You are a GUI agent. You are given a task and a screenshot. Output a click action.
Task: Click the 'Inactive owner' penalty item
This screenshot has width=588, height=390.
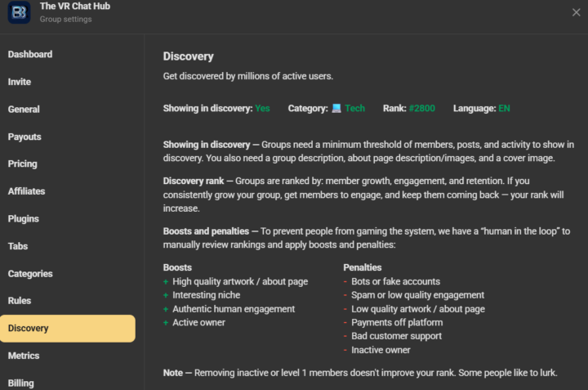381,350
